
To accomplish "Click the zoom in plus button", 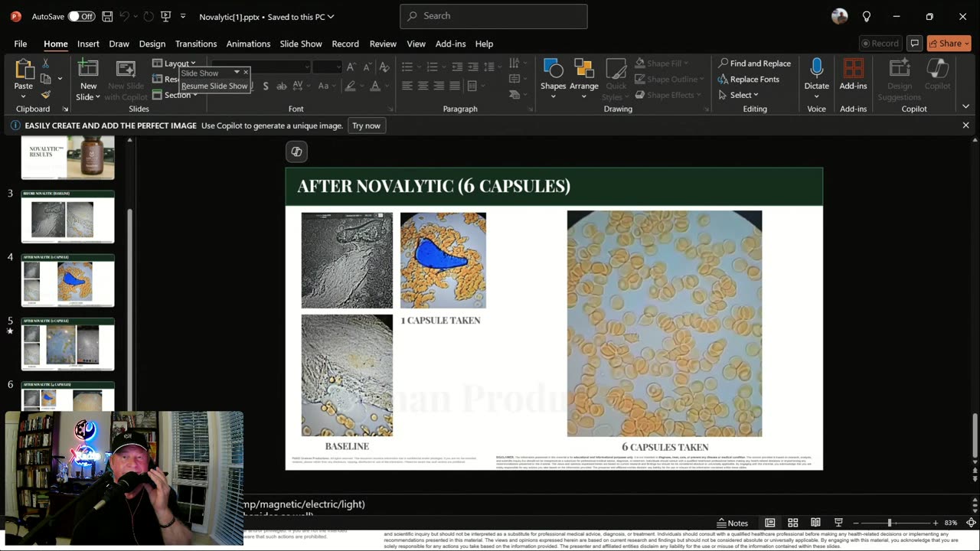I will pyautogui.click(x=935, y=523).
